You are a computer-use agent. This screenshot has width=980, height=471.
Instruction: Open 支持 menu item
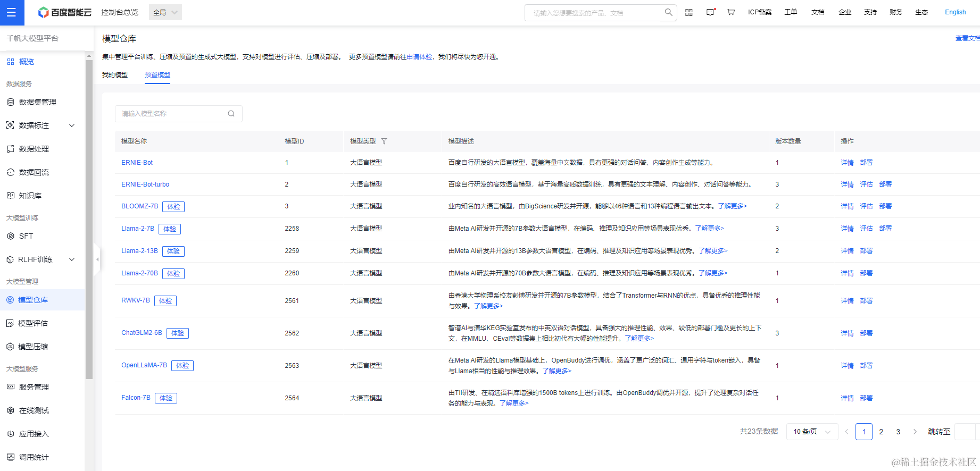coord(870,12)
